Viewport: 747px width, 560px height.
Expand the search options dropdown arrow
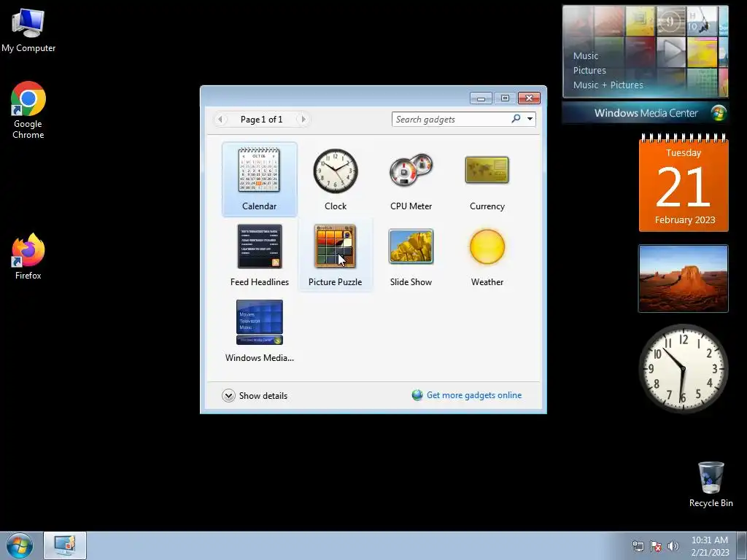pos(530,119)
